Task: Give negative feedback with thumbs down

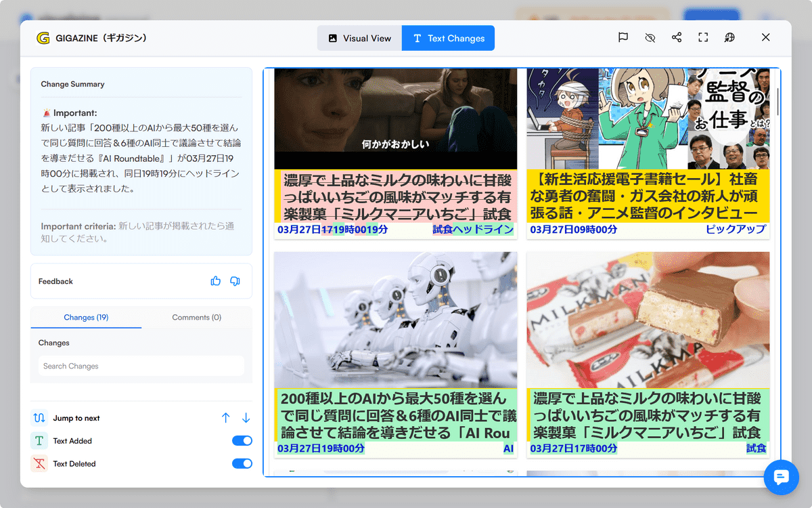Action: 235,280
